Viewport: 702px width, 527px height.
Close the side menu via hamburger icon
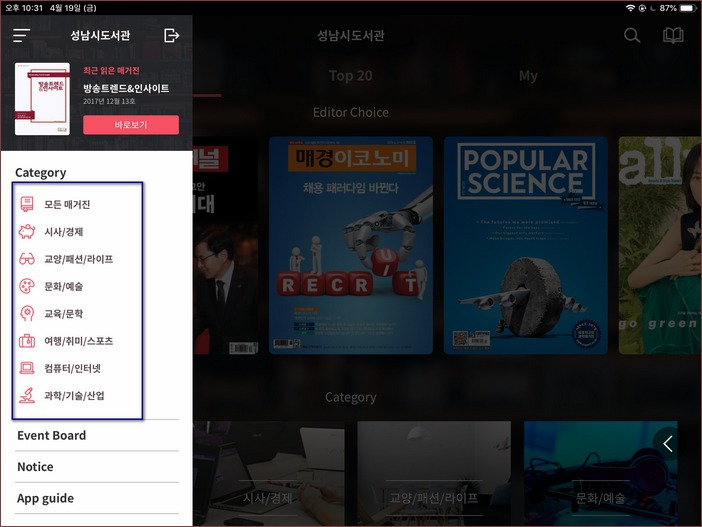[21, 35]
